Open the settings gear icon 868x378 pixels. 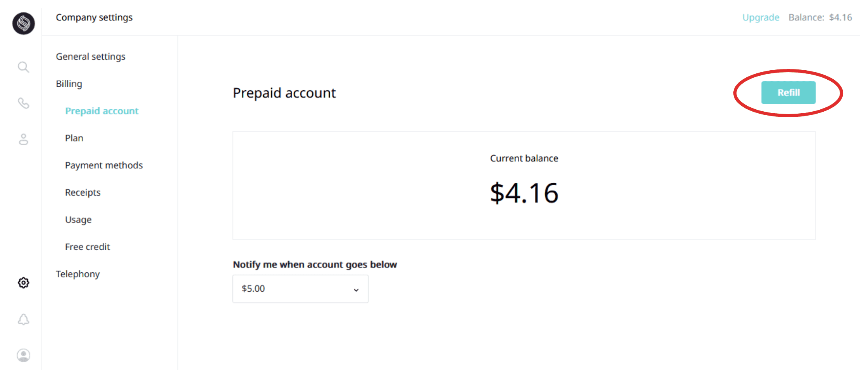(23, 283)
